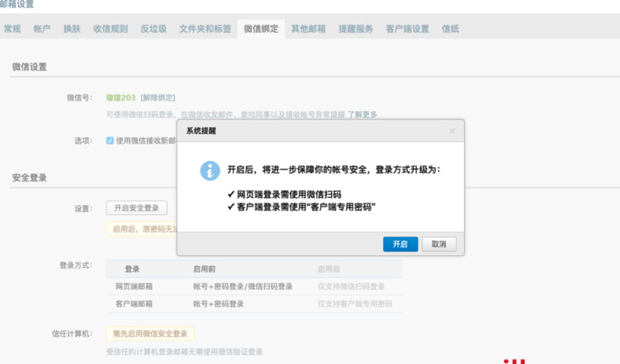Switch to the 反垃圾 tab
This screenshot has height=364, width=620.
(x=153, y=28)
